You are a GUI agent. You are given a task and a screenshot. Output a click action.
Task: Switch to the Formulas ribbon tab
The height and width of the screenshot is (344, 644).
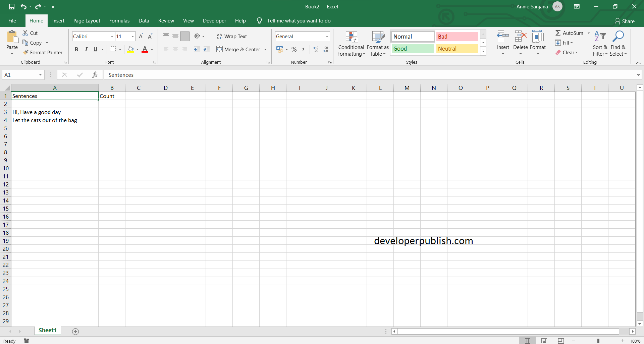point(119,20)
